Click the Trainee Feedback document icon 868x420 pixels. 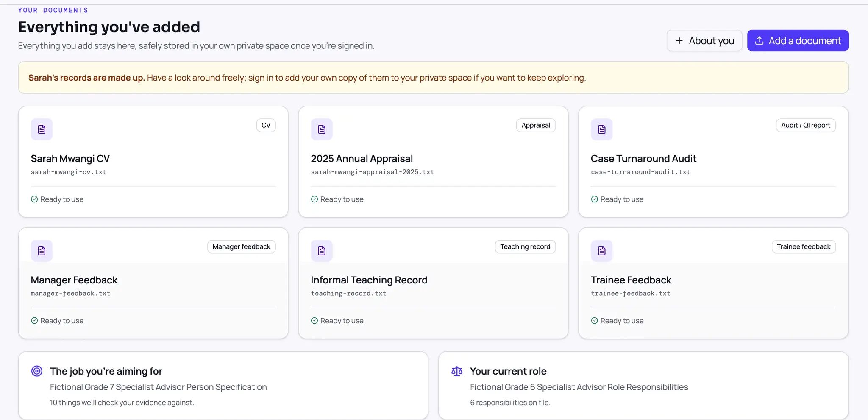click(602, 251)
